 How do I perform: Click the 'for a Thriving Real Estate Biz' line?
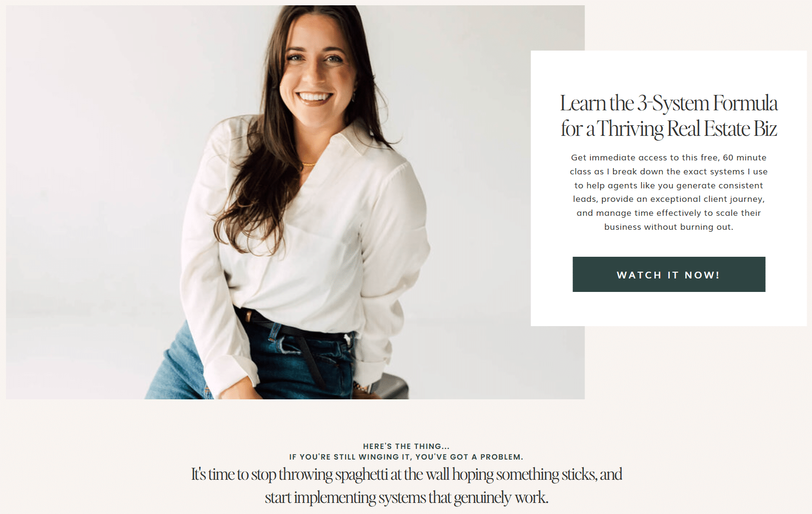tap(668, 129)
